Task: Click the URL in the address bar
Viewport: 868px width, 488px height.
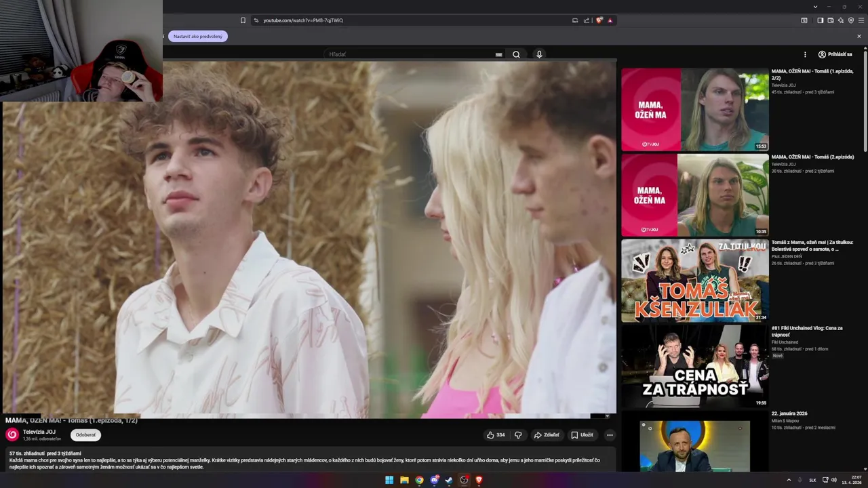Action: tap(303, 20)
